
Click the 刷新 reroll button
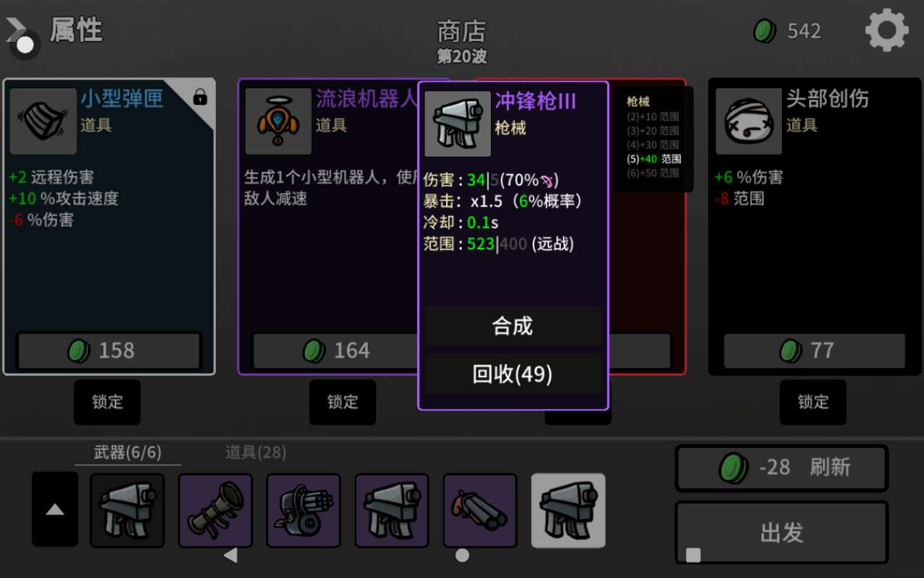tap(781, 467)
